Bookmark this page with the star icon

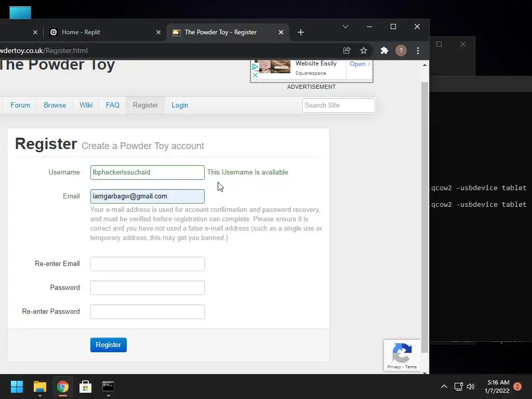point(364,50)
